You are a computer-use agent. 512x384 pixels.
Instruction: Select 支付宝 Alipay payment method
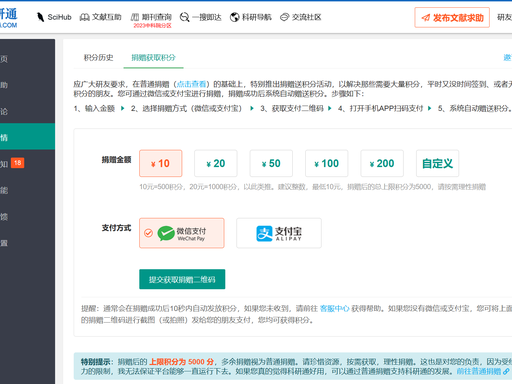(x=279, y=233)
